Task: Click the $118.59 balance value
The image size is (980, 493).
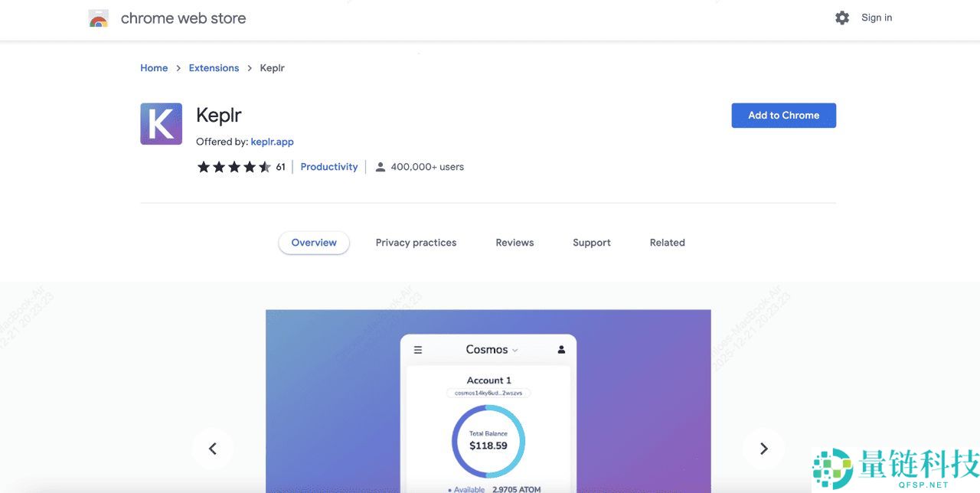Action: pyautogui.click(x=488, y=446)
